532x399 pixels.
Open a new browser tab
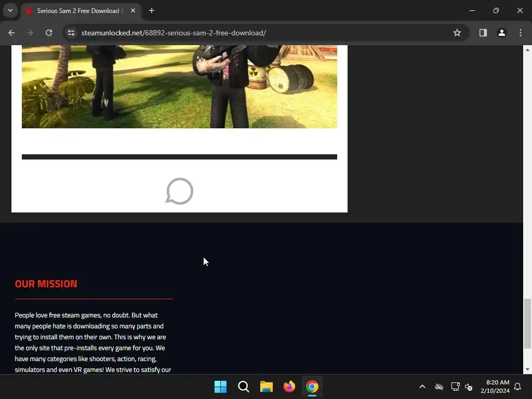(152, 10)
